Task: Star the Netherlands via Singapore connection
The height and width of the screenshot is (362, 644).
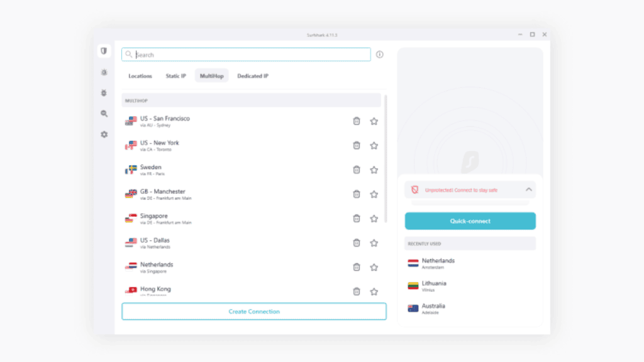Action: point(374,267)
